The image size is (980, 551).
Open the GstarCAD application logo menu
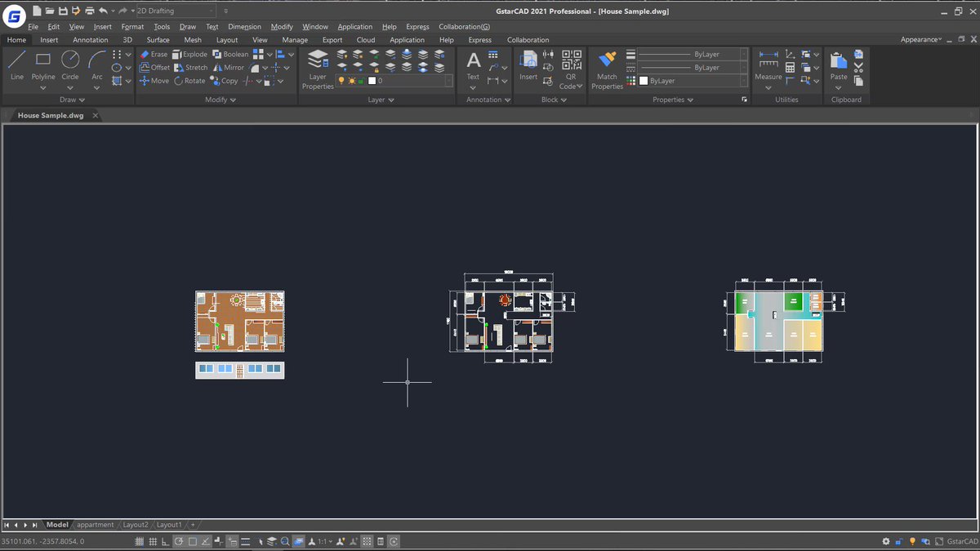pyautogui.click(x=14, y=15)
